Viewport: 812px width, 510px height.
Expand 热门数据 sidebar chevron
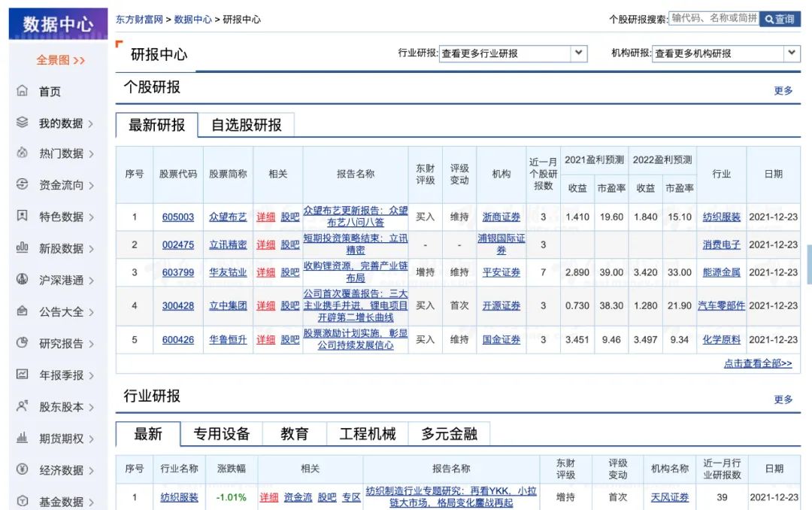point(91,154)
